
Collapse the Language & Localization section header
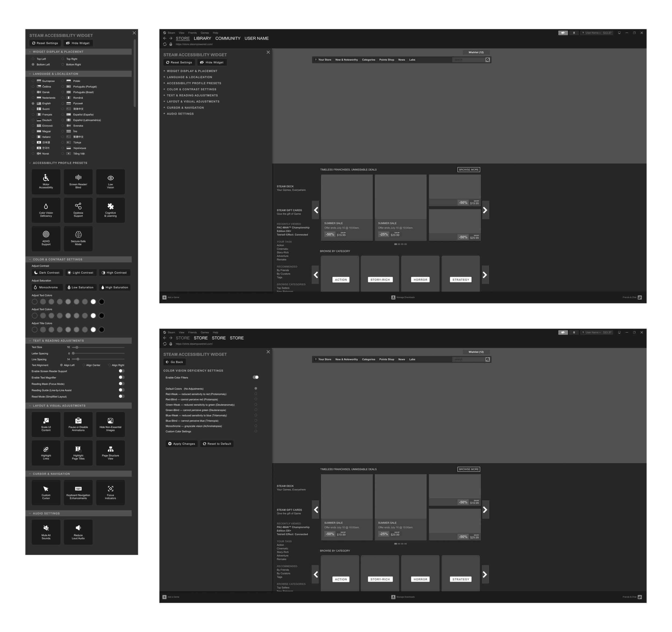coord(55,74)
